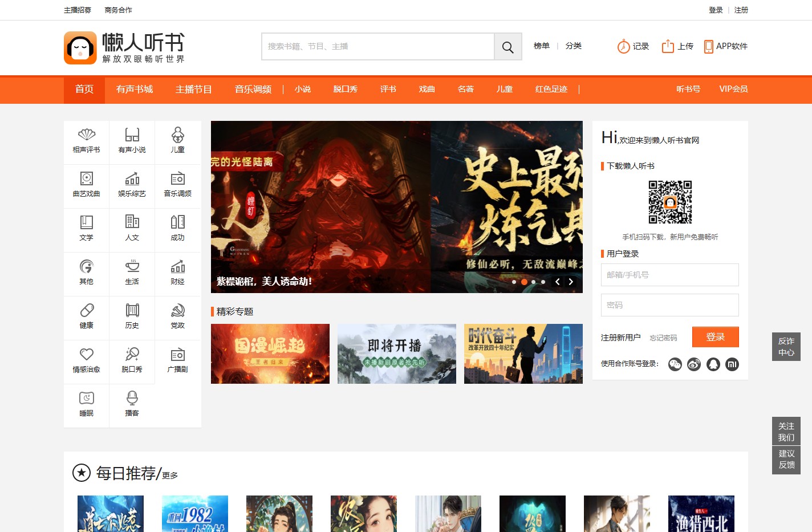The width and height of the screenshot is (812, 532).
Task: Select the 党政 category icon
Action: tap(178, 311)
